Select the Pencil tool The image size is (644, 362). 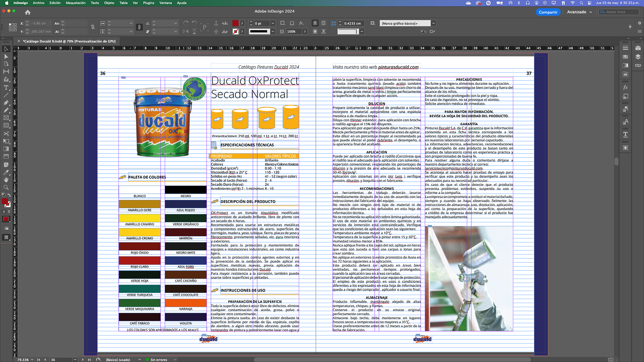6,110
